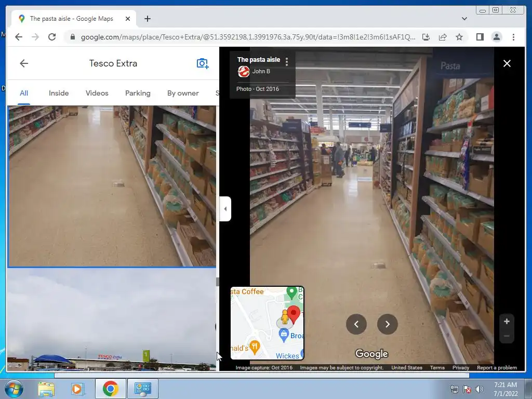Focus the Chrome address bar
This screenshot has width=532, height=399.
coord(248,37)
